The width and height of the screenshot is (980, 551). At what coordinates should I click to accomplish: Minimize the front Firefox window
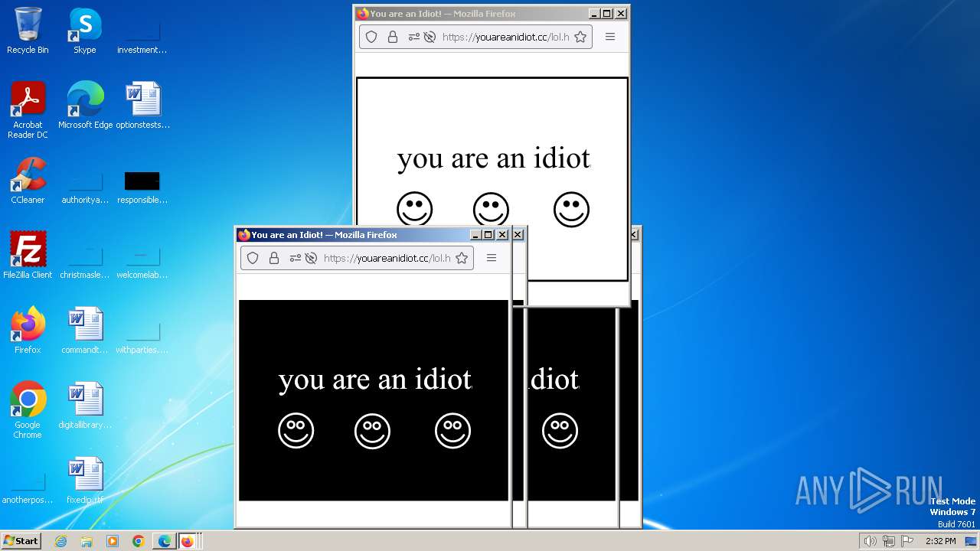[475, 235]
